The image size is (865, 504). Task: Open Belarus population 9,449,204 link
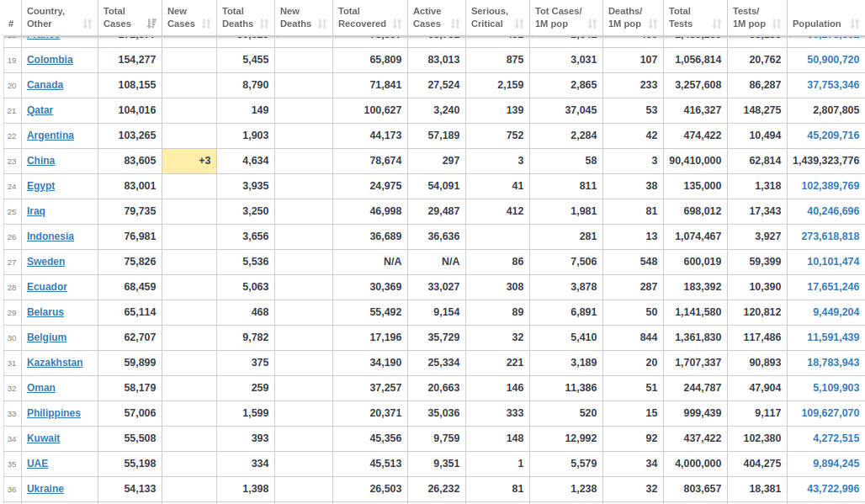836,312
